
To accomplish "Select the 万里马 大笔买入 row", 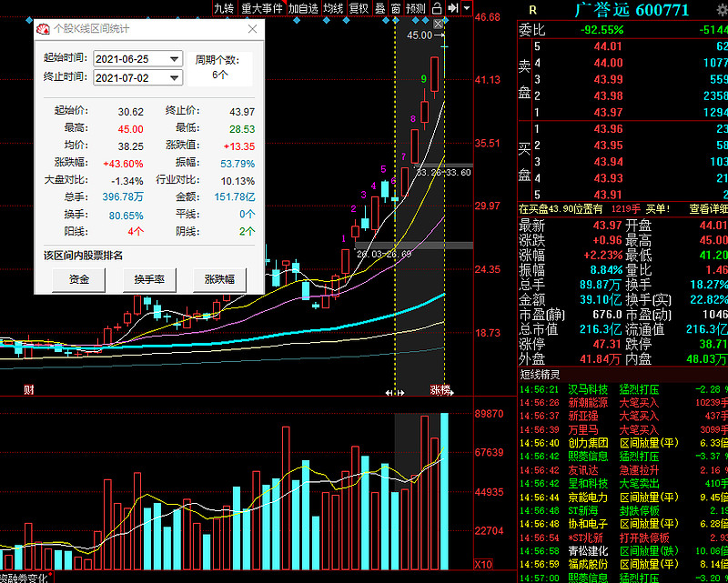I will 623,430.
